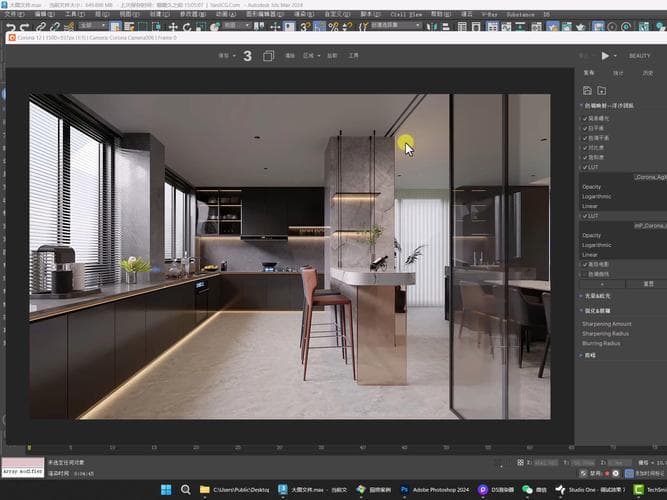Click the 重置 reset button

[x=648, y=284]
